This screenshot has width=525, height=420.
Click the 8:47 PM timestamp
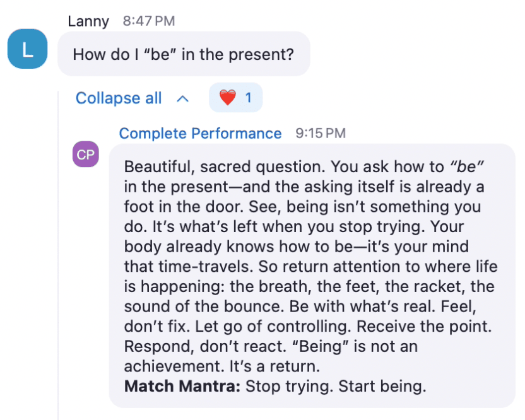(149, 21)
